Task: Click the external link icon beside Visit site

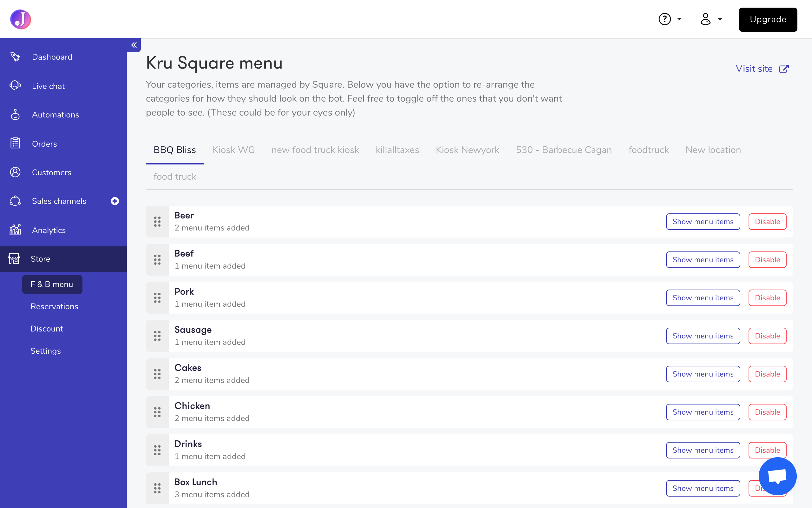Action: point(784,69)
